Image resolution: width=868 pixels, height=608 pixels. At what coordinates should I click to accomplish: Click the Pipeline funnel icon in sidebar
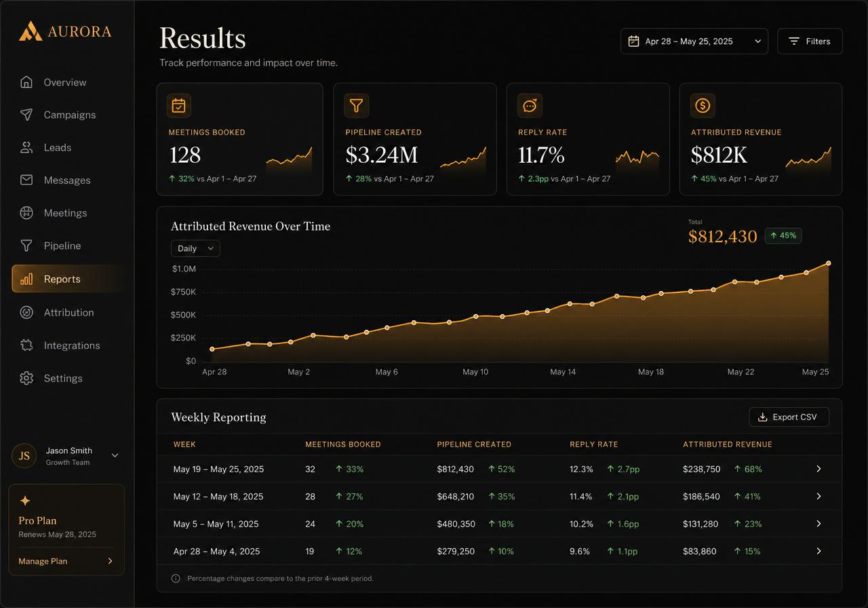tap(26, 246)
